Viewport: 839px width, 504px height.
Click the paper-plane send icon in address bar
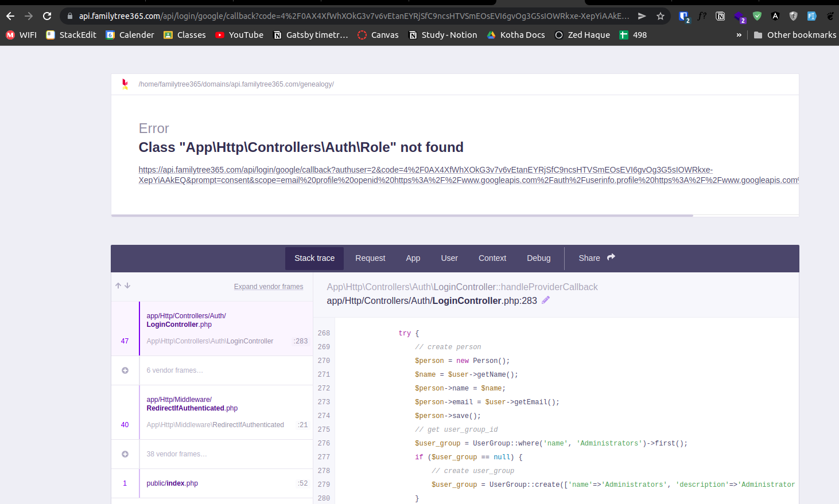[642, 17]
